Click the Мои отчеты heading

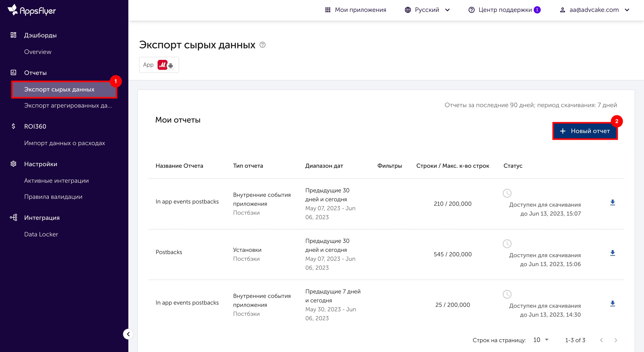(178, 120)
